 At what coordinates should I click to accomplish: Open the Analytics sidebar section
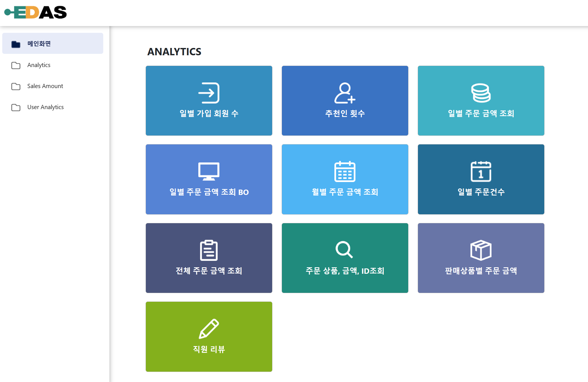[39, 65]
